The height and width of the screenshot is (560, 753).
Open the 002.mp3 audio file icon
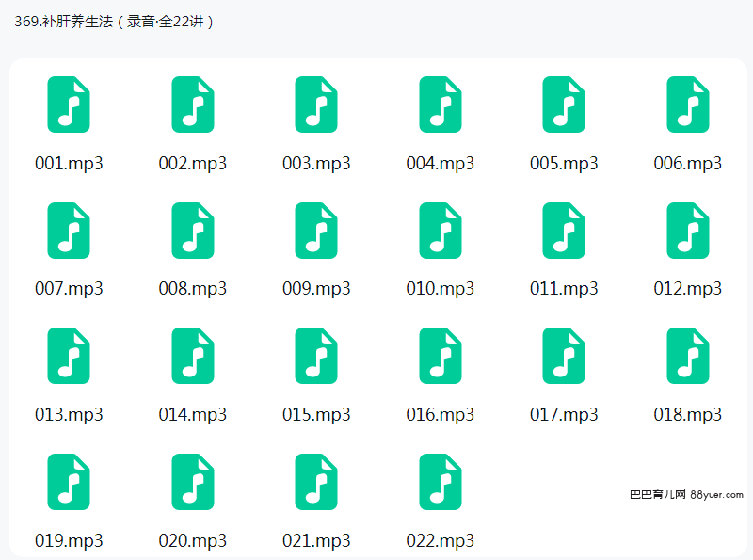(x=193, y=104)
